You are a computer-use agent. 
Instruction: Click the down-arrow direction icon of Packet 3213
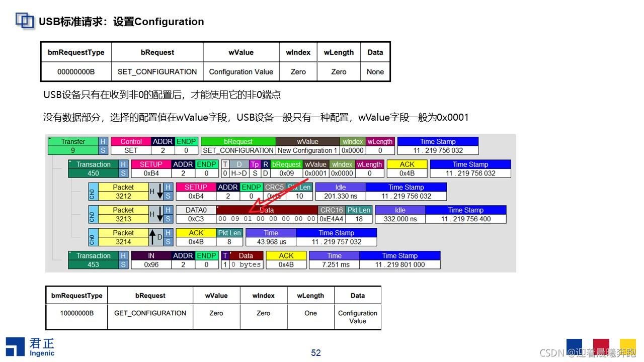(x=160, y=215)
